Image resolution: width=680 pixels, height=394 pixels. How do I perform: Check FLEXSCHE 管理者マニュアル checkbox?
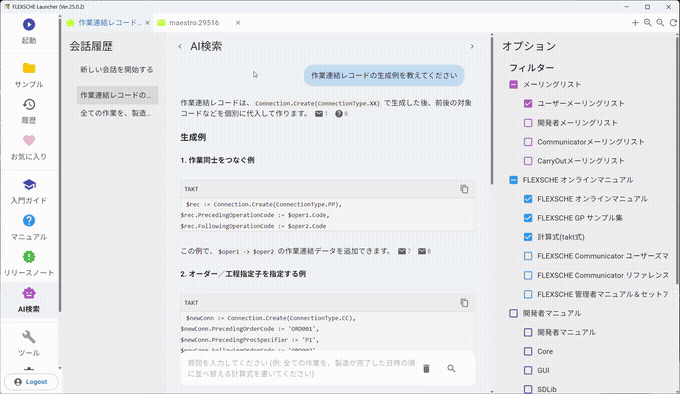point(528,294)
